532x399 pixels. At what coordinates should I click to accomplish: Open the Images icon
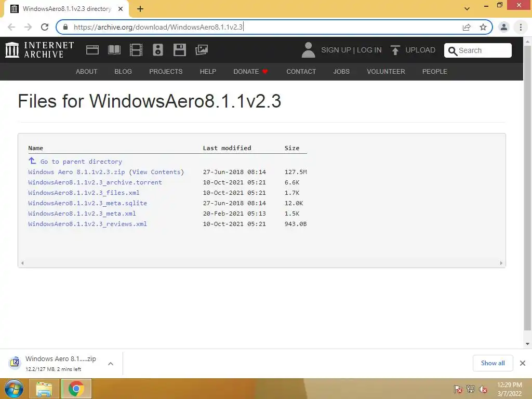coord(202,50)
